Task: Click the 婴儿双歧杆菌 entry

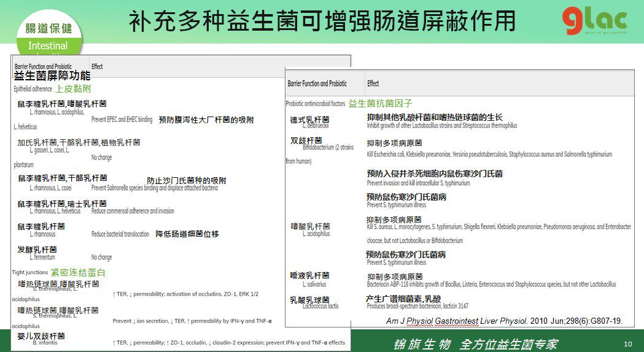Action: (x=41, y=336)
